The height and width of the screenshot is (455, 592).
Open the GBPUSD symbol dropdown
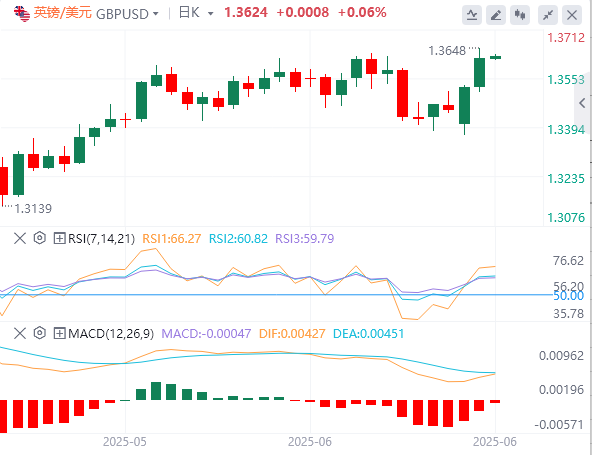pos(127,14)
